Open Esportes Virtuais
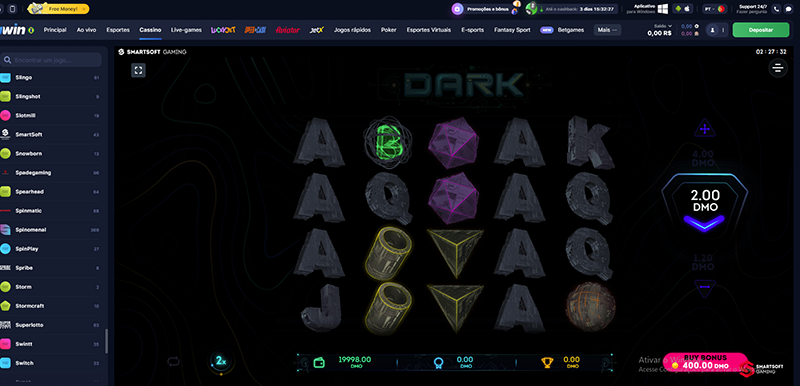The width and height of the screenshot is (800, 386). 429,30
